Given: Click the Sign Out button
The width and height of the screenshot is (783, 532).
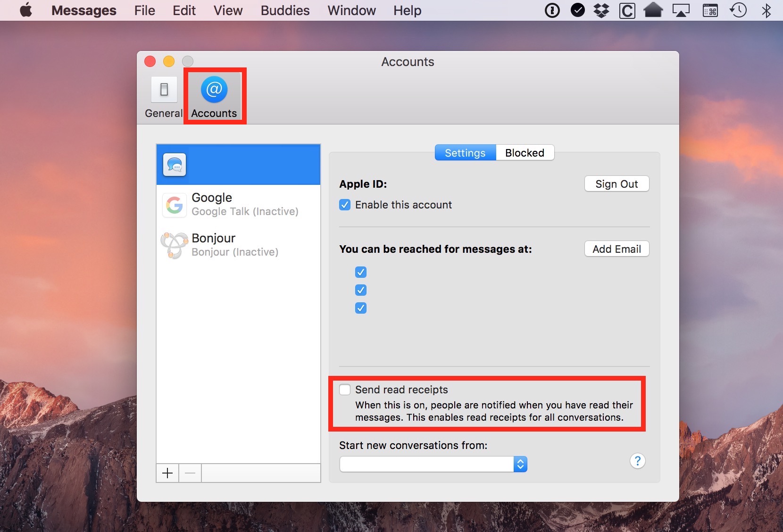Looking at the screenshot, I should click(616, 184).
